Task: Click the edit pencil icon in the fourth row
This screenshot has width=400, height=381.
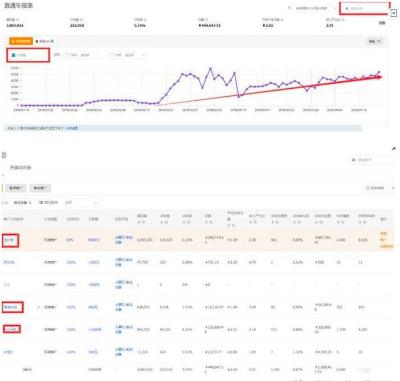Action: pyautogui.click(x=38, y=307)
